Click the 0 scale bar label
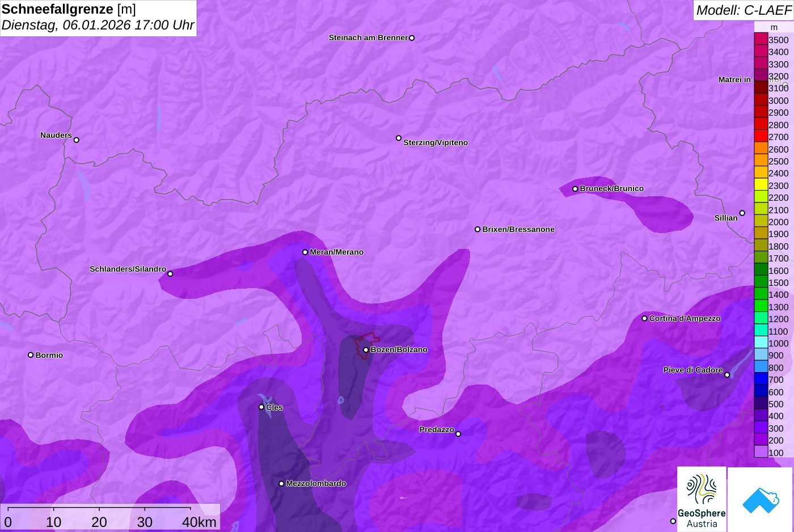 point(8,522)
